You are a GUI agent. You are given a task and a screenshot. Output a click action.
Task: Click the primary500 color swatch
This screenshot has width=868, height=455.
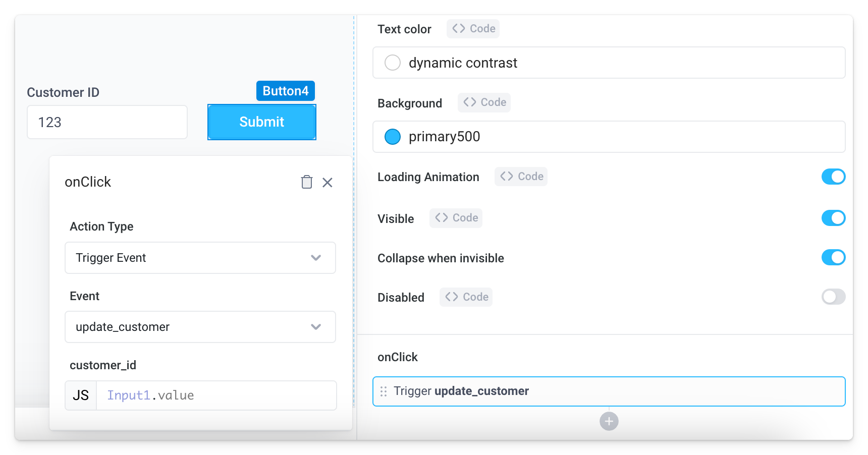tap(392, 136)
